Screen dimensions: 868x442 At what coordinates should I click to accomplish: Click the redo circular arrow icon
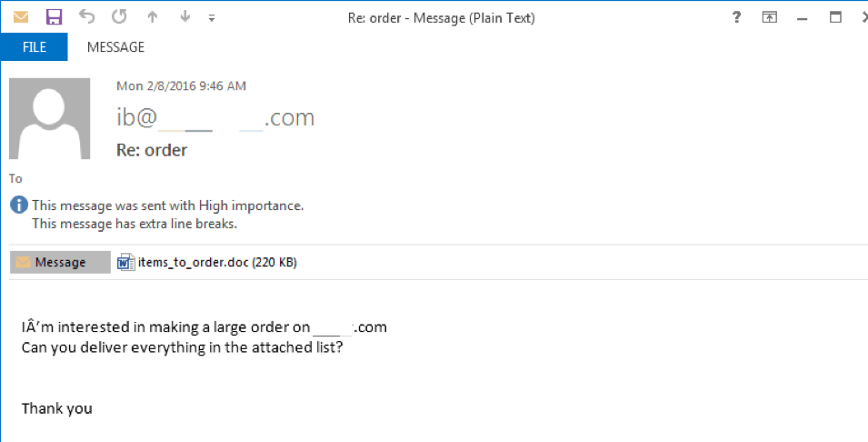(119, 16)
